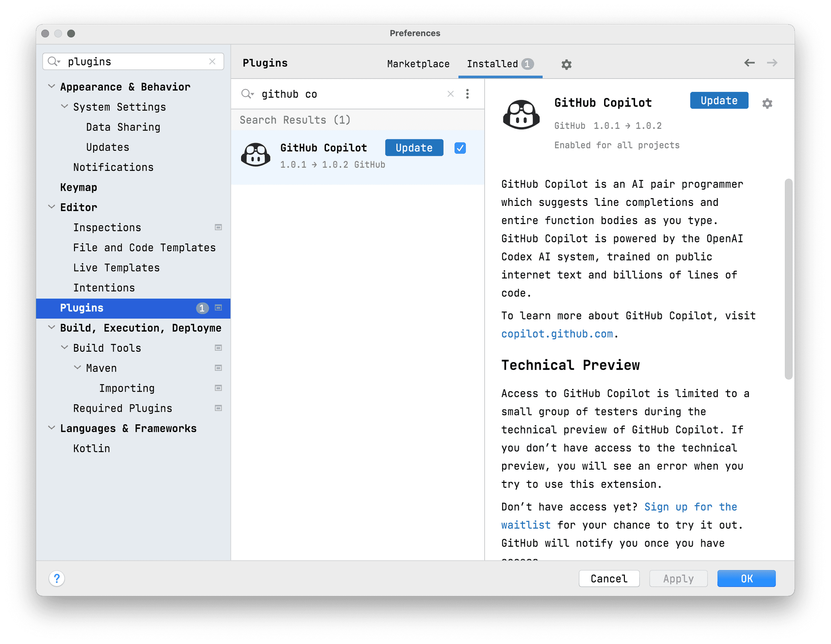The height and width of the screenshot is (644, 831).
Task: Click the plugins settings gear beside Installed tab
Action: point(566,64)
